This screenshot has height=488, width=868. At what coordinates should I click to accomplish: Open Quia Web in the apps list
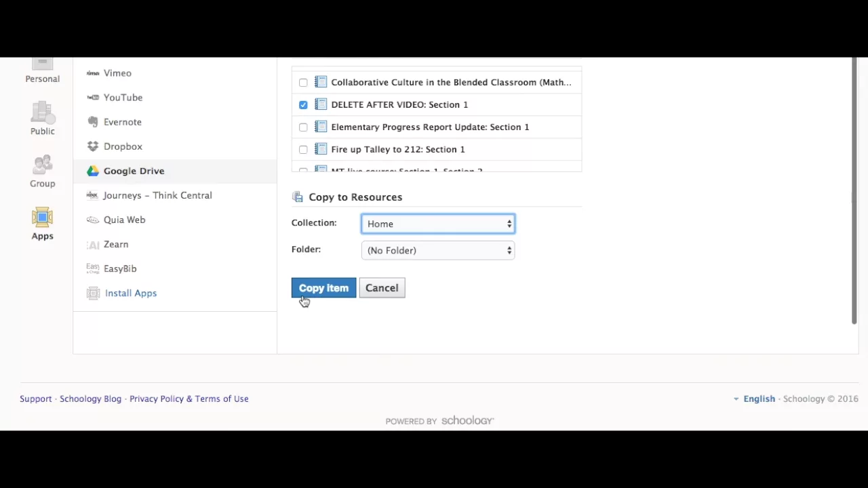[124, 220]
